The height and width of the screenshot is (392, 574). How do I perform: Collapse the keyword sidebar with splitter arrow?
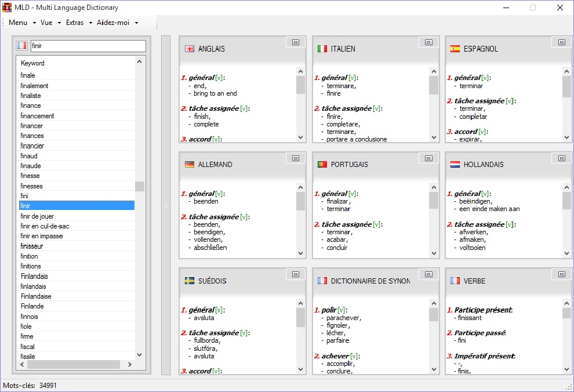pos(165,205)
